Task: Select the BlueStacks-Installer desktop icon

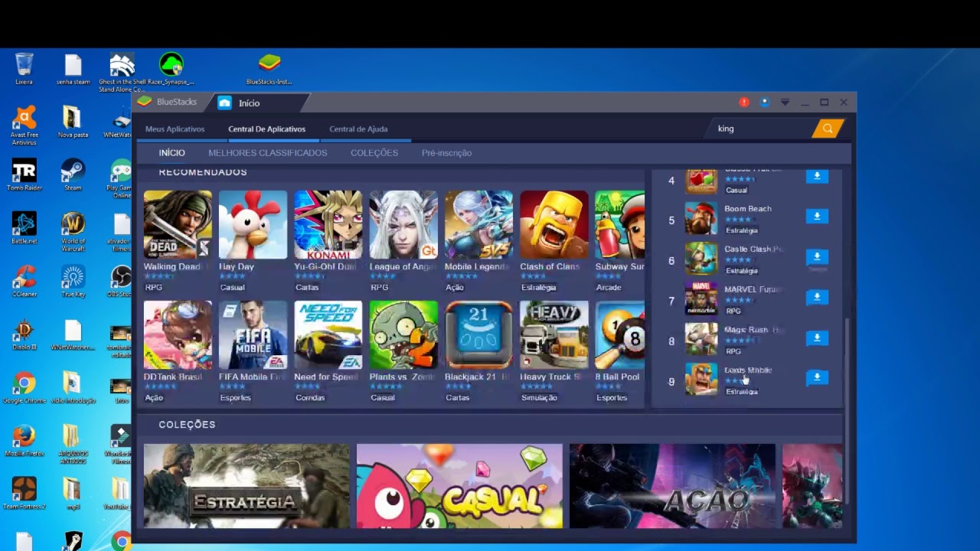Action: (269, 69)
